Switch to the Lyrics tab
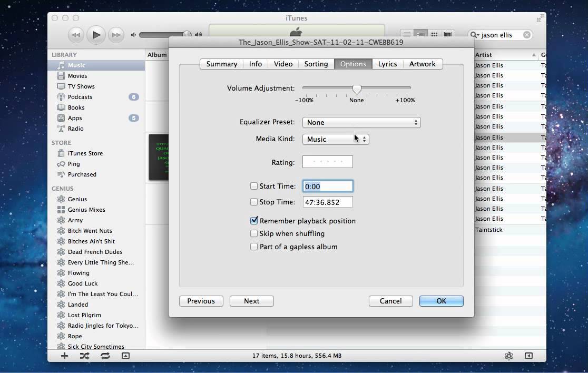Screen dimensions: 588x373 387,64
